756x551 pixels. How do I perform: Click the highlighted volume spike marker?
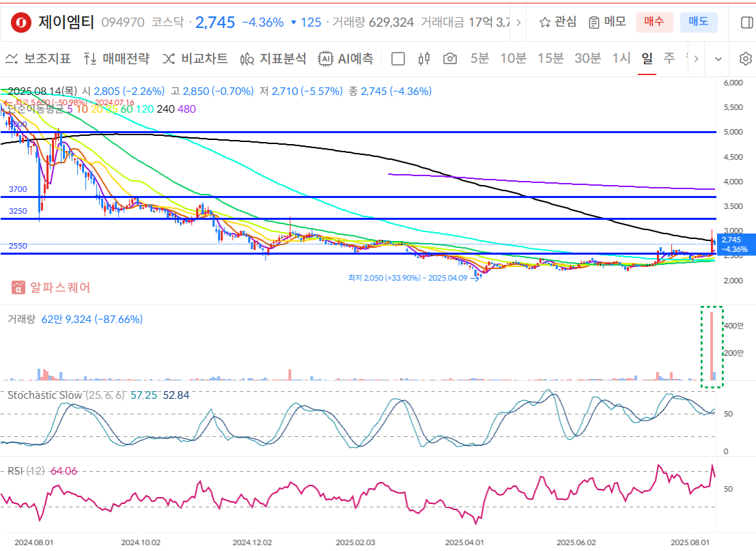tap(712, 348)
